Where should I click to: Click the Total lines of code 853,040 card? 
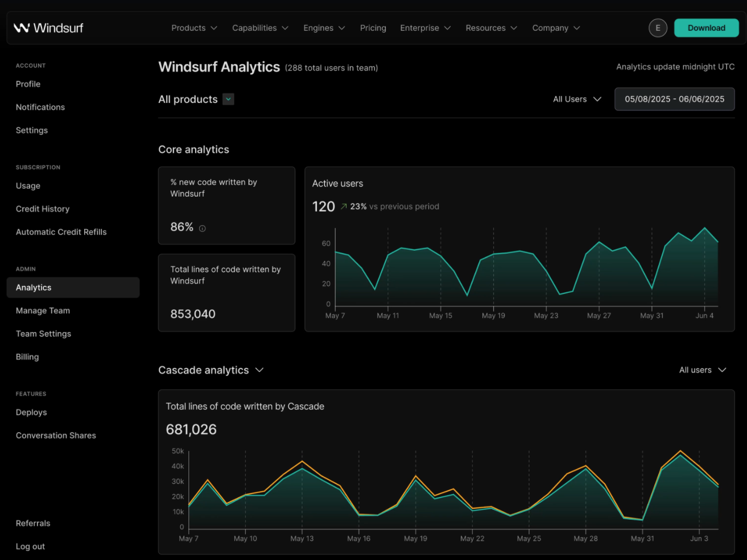coord(226,293)
